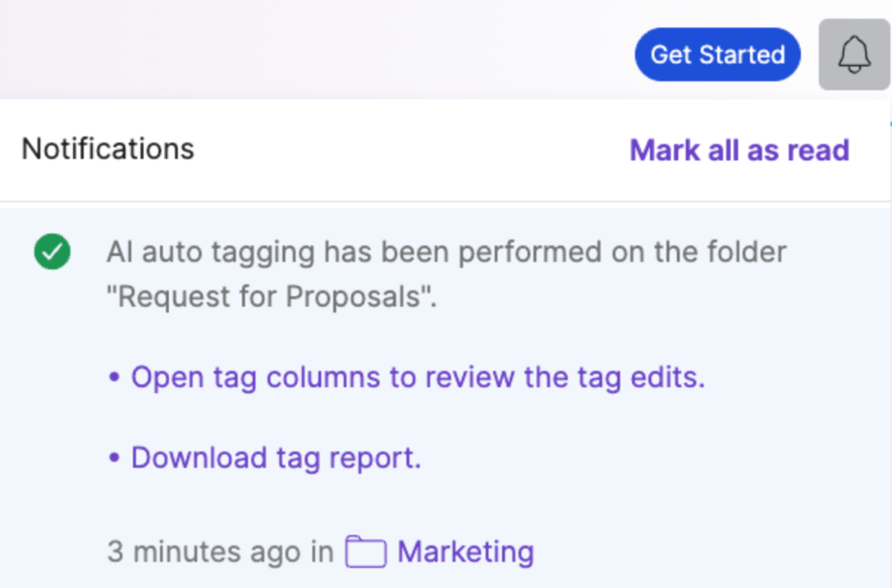Screen dimensions: 892x588
Task: Click the bullet before Download tag report
Action: point(114,458)
